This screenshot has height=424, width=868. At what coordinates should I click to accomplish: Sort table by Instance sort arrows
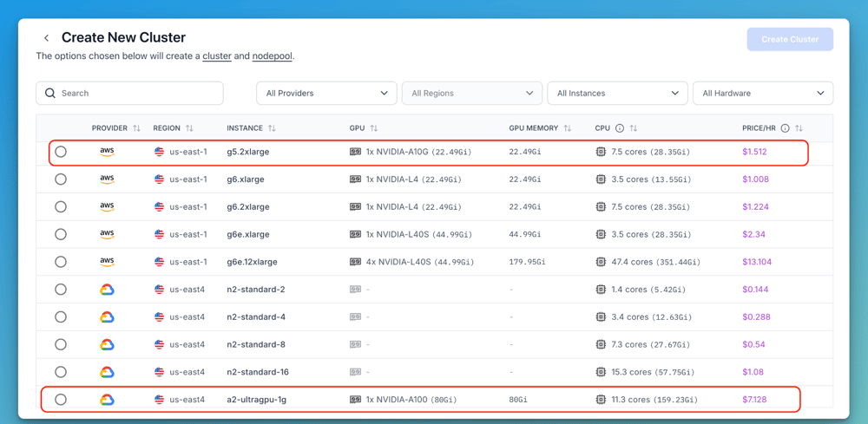tap(272, 128)
